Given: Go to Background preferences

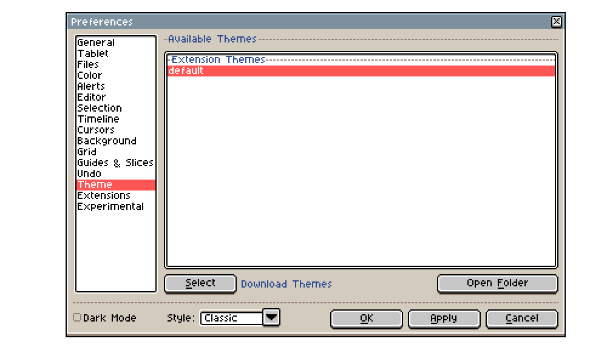Looking at the screenshot, I should [116, 141].
